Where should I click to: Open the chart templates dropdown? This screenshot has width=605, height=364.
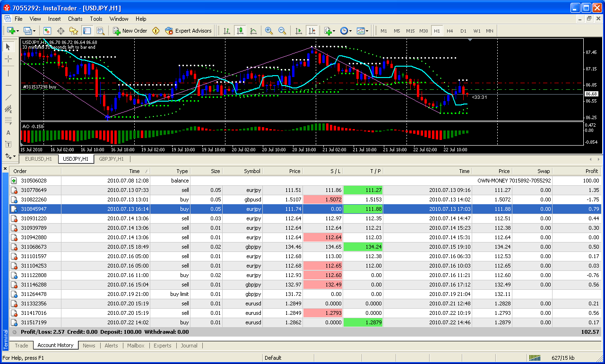[x=363, y=31]
